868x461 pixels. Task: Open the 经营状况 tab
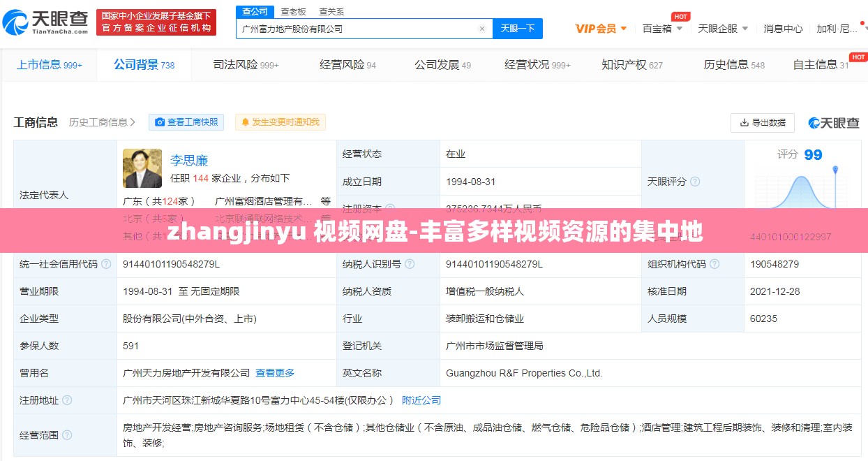click(537, 65)
